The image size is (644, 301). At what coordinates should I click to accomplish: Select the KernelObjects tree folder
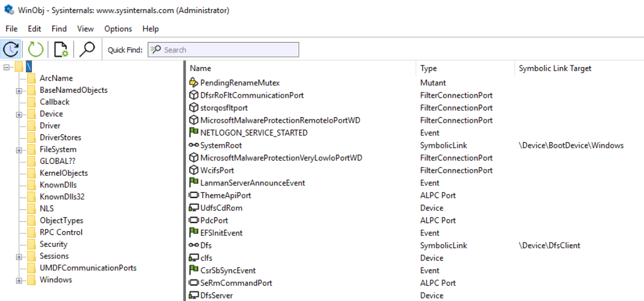(64, 173)
